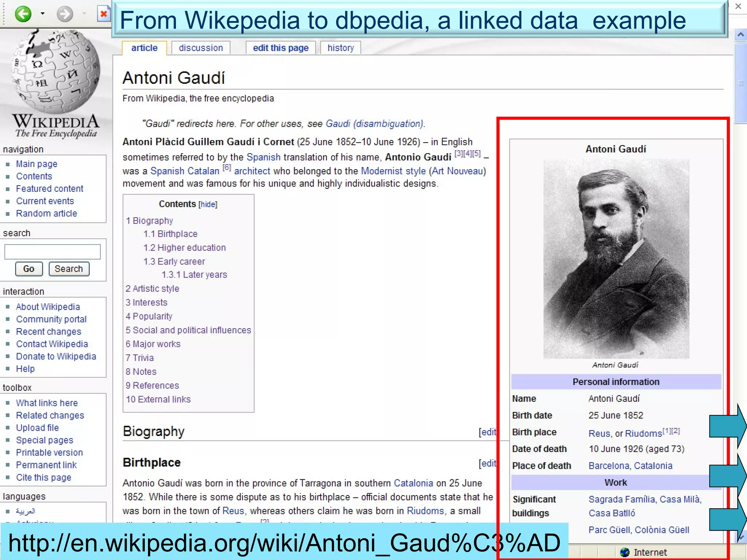This screenshot has height=560, width=747.
Task: Click the Search button
Action: click(69, 269)
